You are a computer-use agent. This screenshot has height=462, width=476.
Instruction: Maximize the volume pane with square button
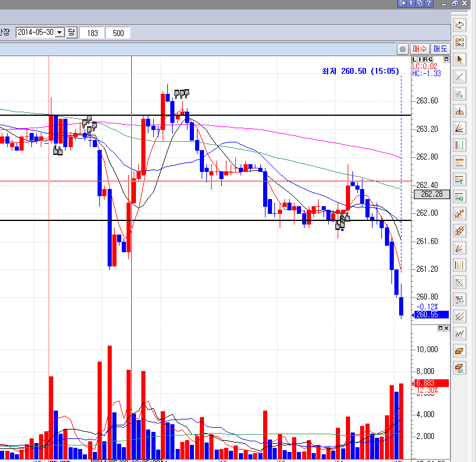point(441,328)
